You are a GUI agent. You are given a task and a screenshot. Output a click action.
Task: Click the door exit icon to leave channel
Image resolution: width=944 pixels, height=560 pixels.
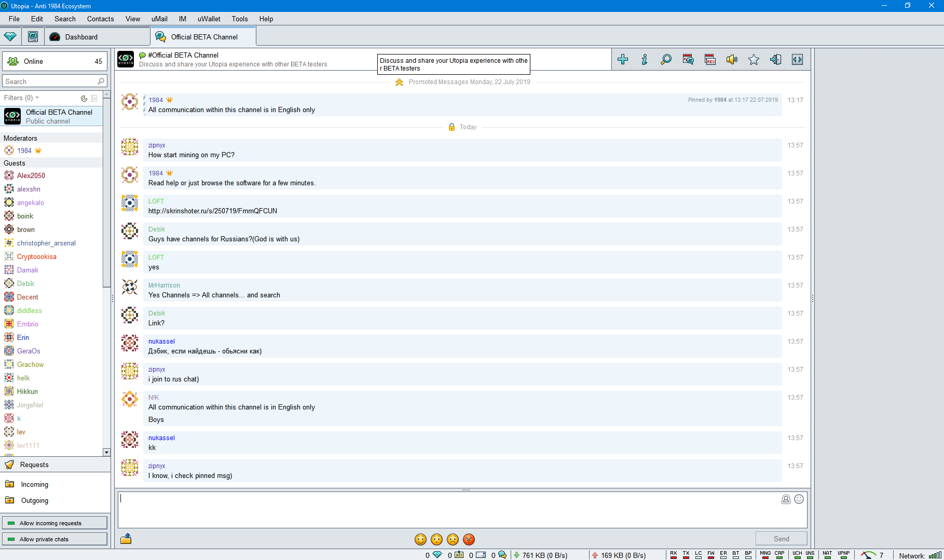tap(775, 60)
